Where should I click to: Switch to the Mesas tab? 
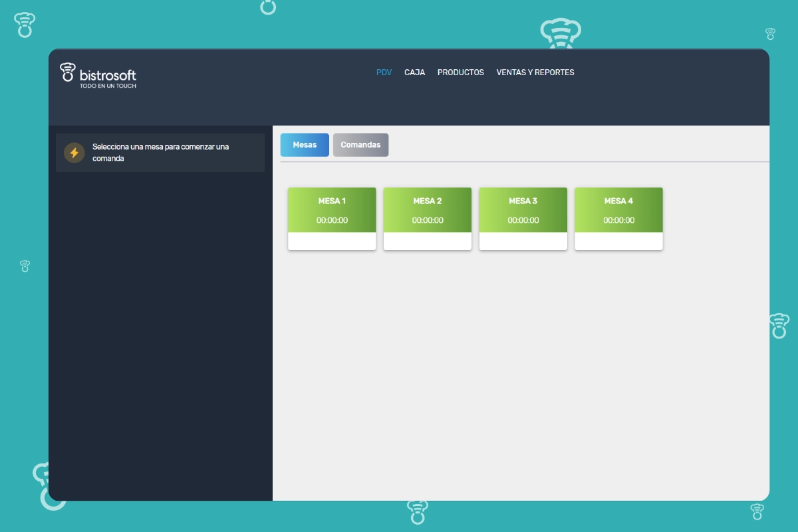click(x=305, y=145)
